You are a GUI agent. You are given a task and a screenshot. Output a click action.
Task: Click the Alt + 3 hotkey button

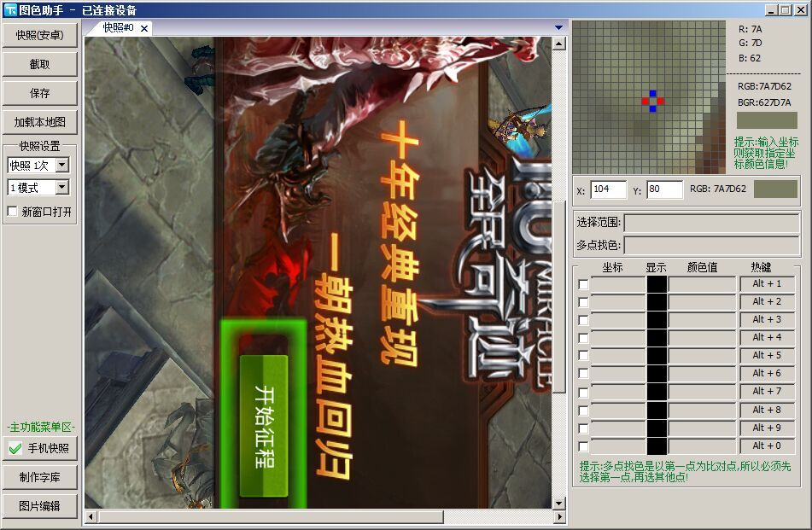tap(767, 320)
